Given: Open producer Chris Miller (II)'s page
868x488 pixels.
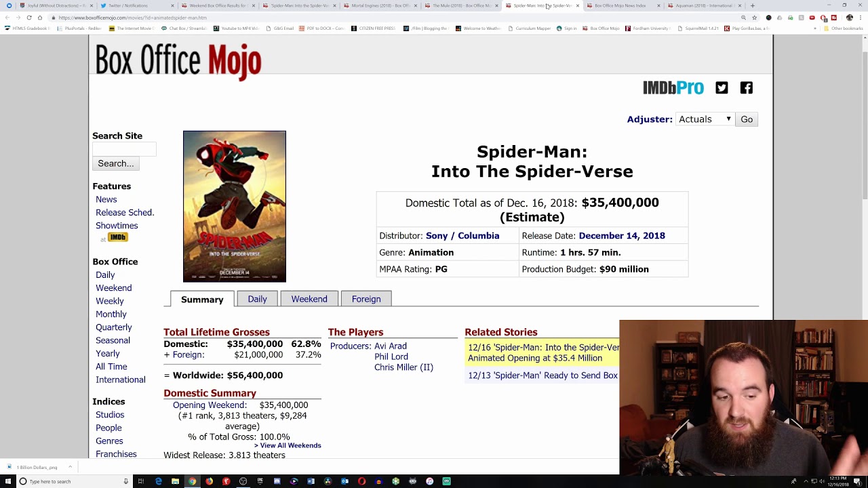Looking at the screenshot, I should [x=403, y=367].
